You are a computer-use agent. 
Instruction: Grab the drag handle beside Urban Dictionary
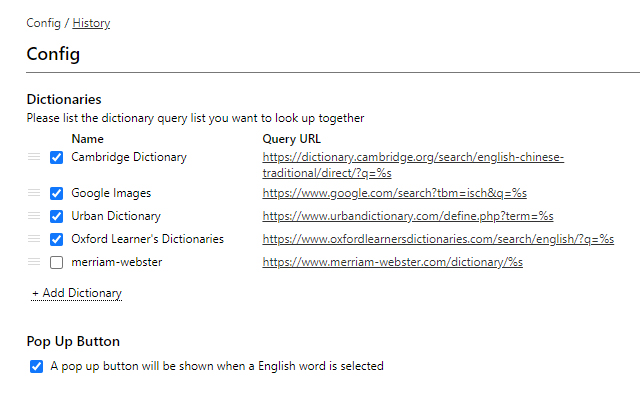click(x=34, y=216)
